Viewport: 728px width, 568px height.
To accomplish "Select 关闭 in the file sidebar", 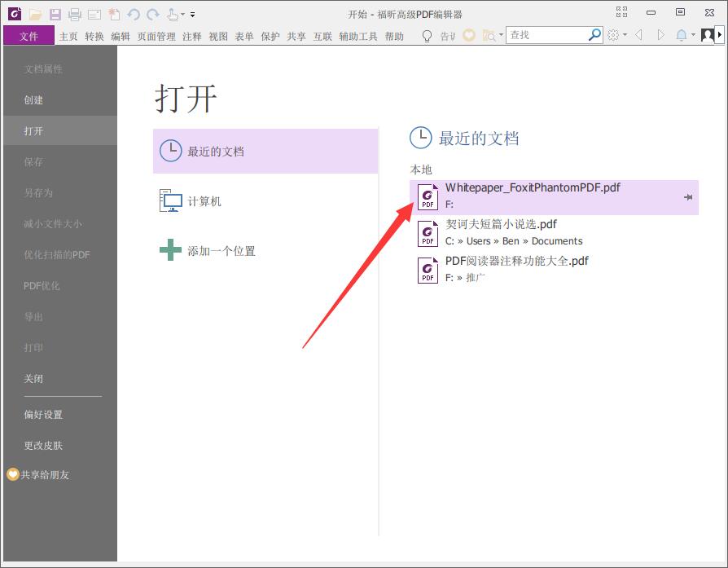I will [60, 378].
